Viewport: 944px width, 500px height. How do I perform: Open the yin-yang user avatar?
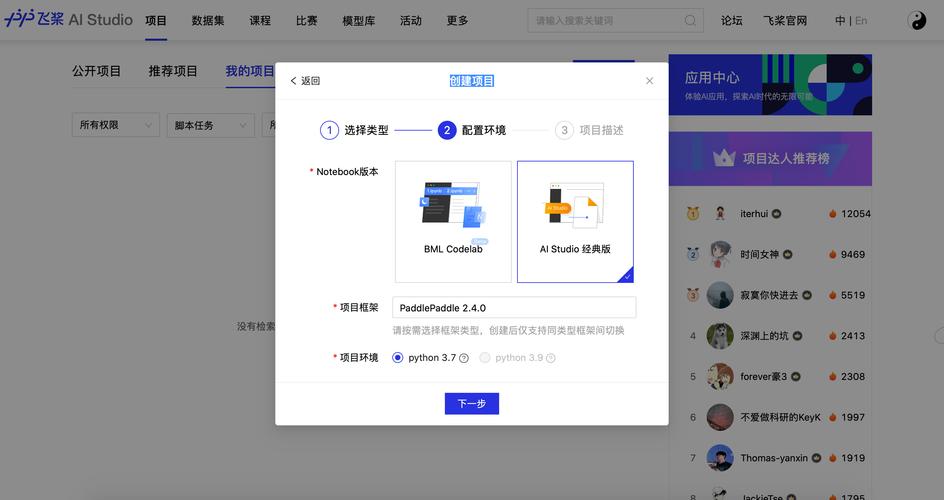pyautogui.click(x=917, y=20)
